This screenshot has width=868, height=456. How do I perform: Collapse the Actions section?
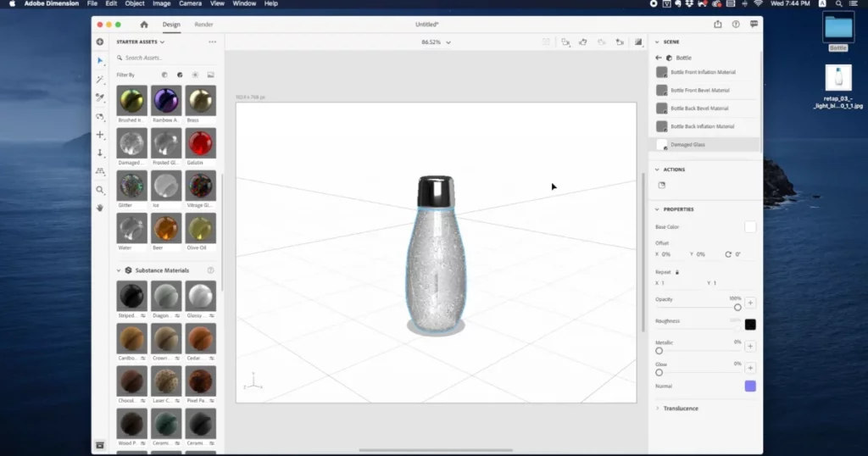coord(657,170)
